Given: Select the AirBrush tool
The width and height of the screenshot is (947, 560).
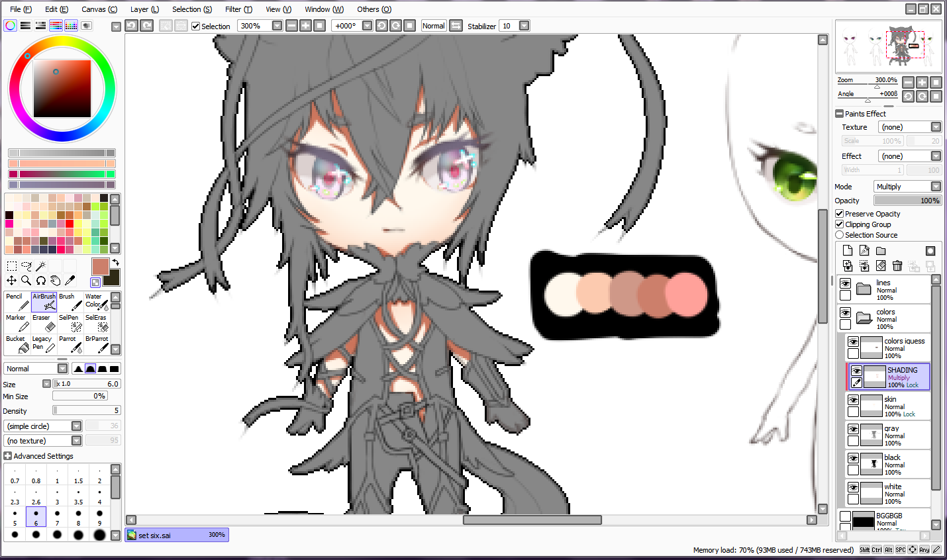Looking at the screenshot, I should (x=44, y=302).
